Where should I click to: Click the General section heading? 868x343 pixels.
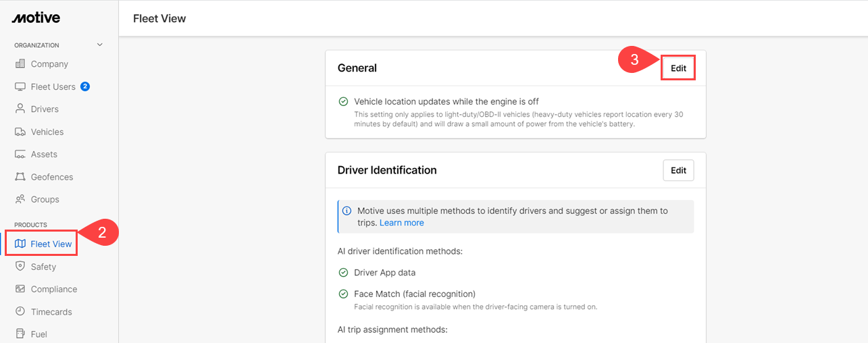pos(357,68)
